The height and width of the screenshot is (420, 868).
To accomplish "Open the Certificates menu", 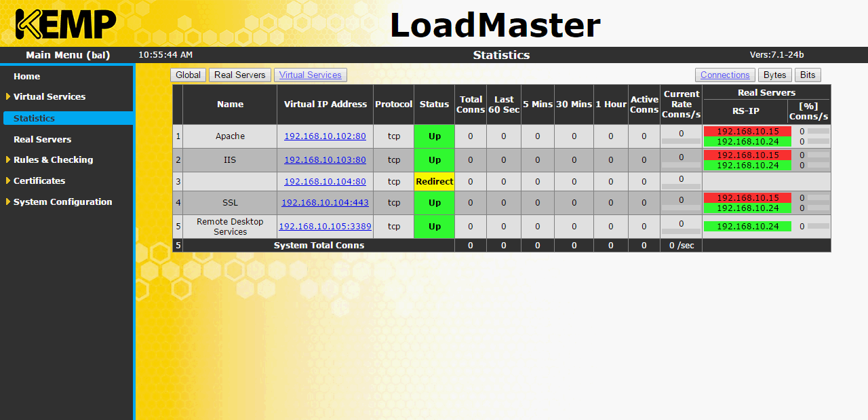I will tap(39, 180).
